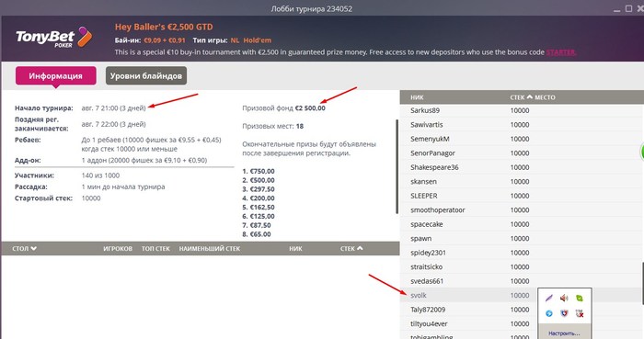This screenshot has height=339, width=644.
Task: Click the tray icon with red X
Action: [x=580, y=313]
